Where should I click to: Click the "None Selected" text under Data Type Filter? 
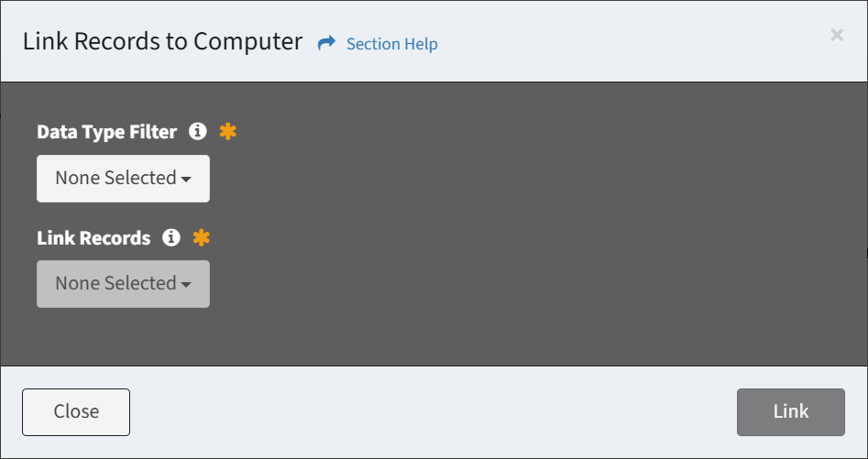pyautogui.click(x=115, y=179)
